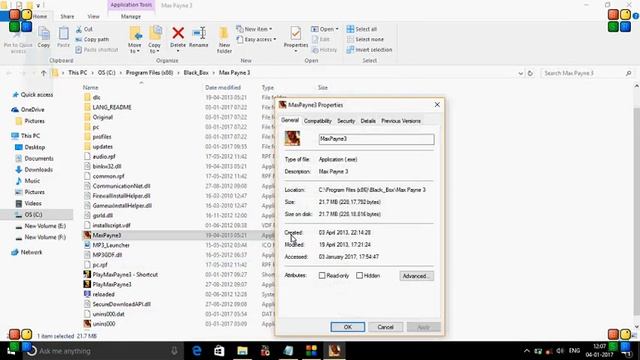This screenshot has width=640, height=360.
Task: Click the Copy icon in ribbon
Action: click(x=44, y=33)
